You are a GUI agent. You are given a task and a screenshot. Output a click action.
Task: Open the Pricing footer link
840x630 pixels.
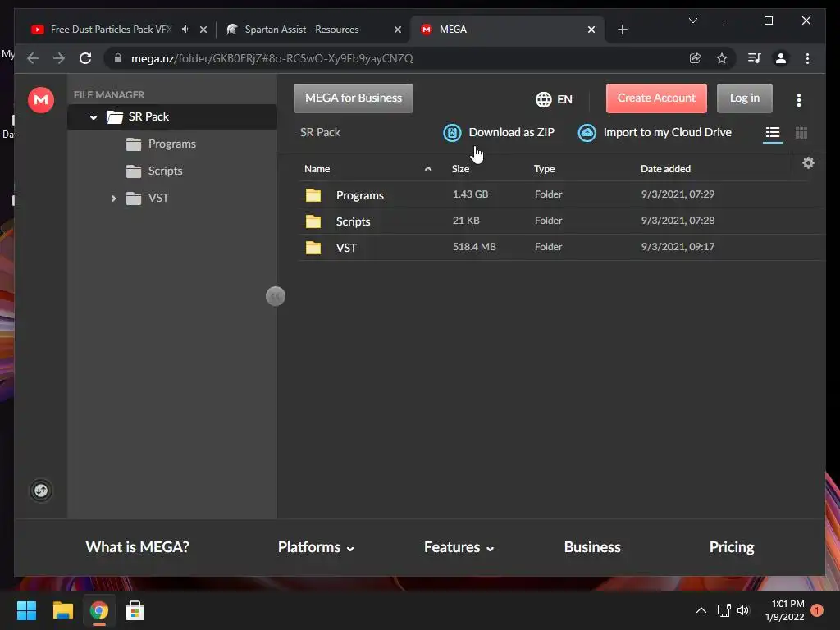click(x=731, y=547)
